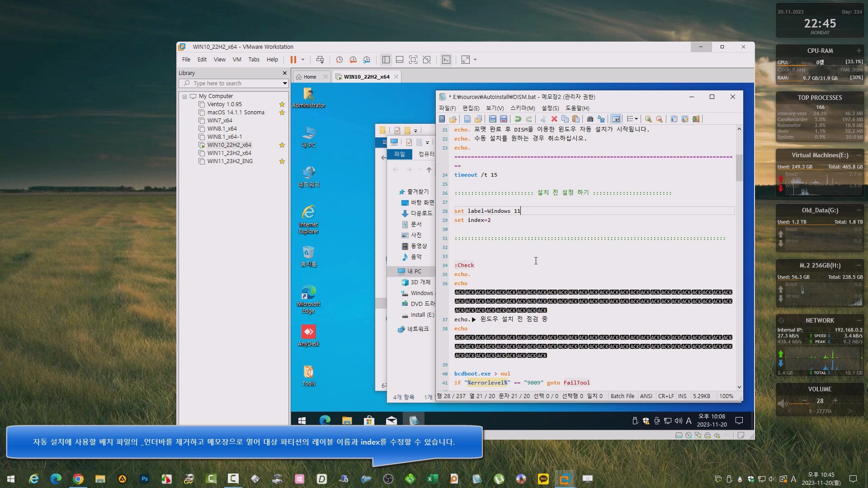Open stretch display options dropdown arrow

475,60
